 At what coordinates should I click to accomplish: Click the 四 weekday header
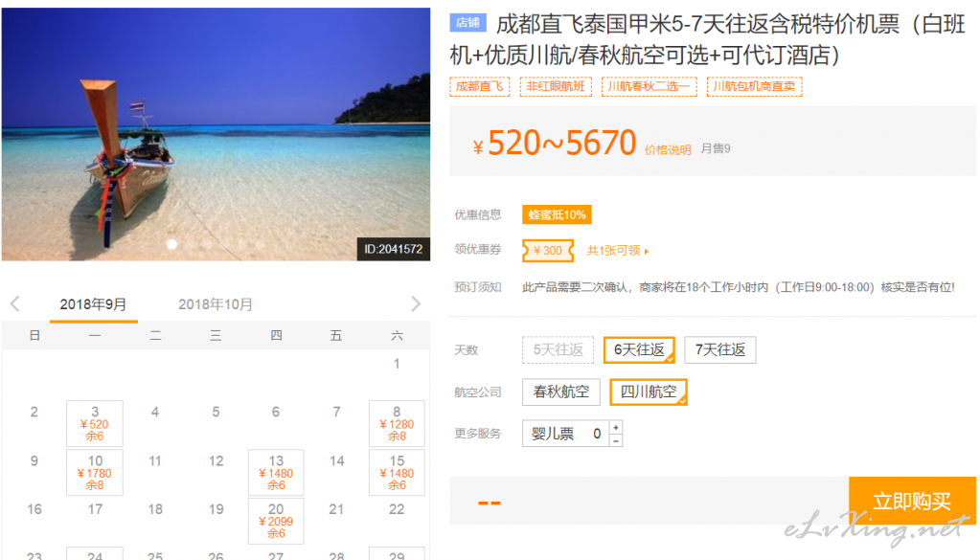click(276, 336)
